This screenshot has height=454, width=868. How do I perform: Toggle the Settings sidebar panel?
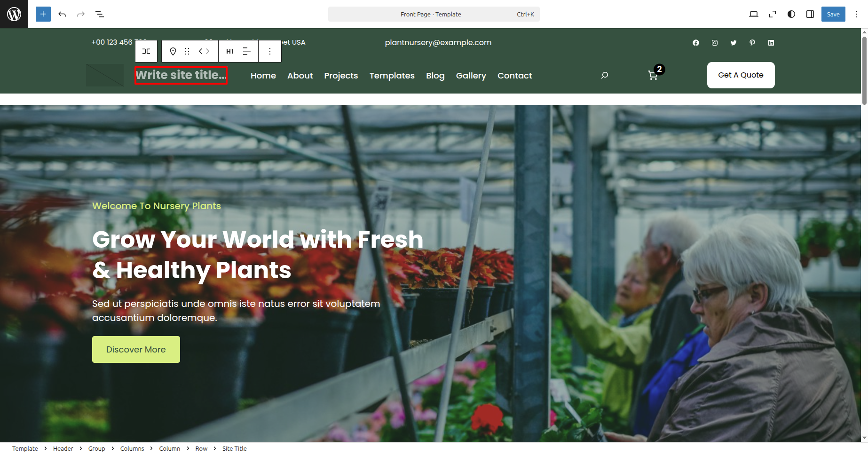point(810,14)
